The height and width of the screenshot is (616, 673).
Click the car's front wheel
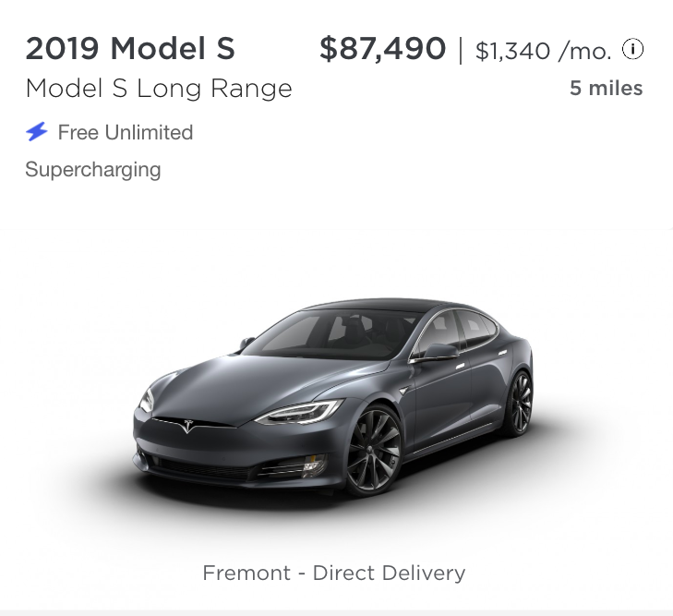(x=373, y=451)
